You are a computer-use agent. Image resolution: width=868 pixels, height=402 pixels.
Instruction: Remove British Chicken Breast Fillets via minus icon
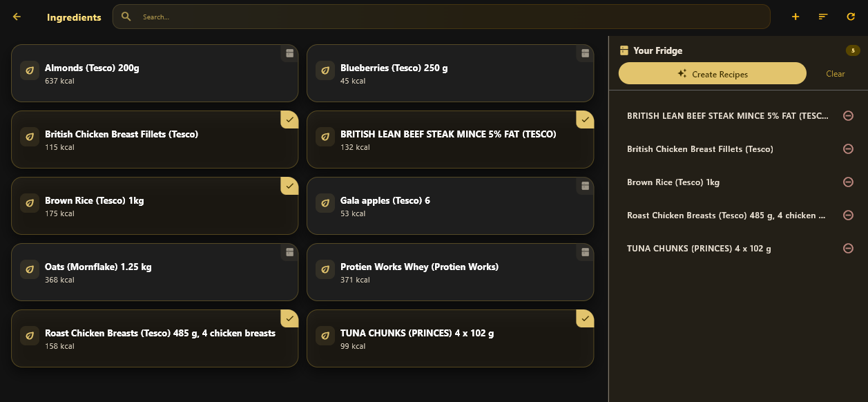848,149
